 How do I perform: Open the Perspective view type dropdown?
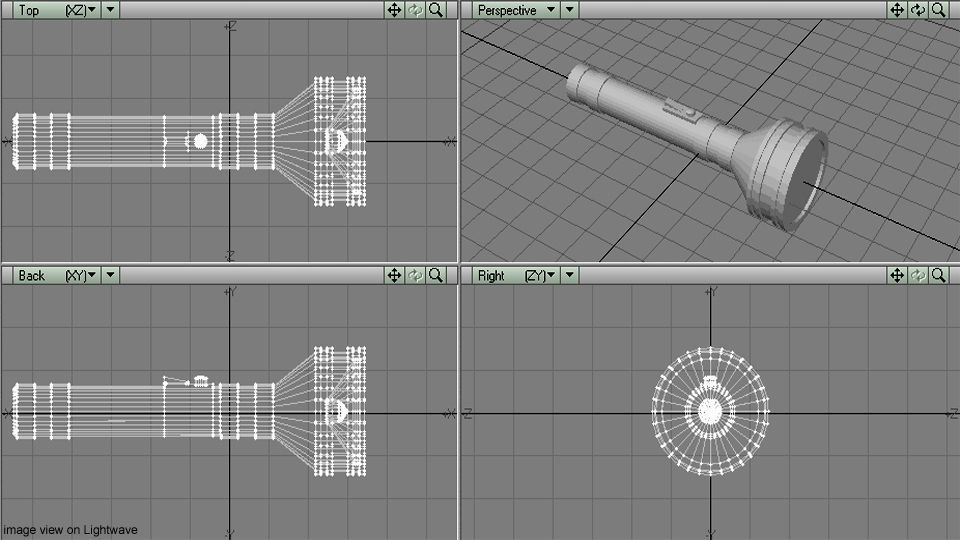coord(515,10)
